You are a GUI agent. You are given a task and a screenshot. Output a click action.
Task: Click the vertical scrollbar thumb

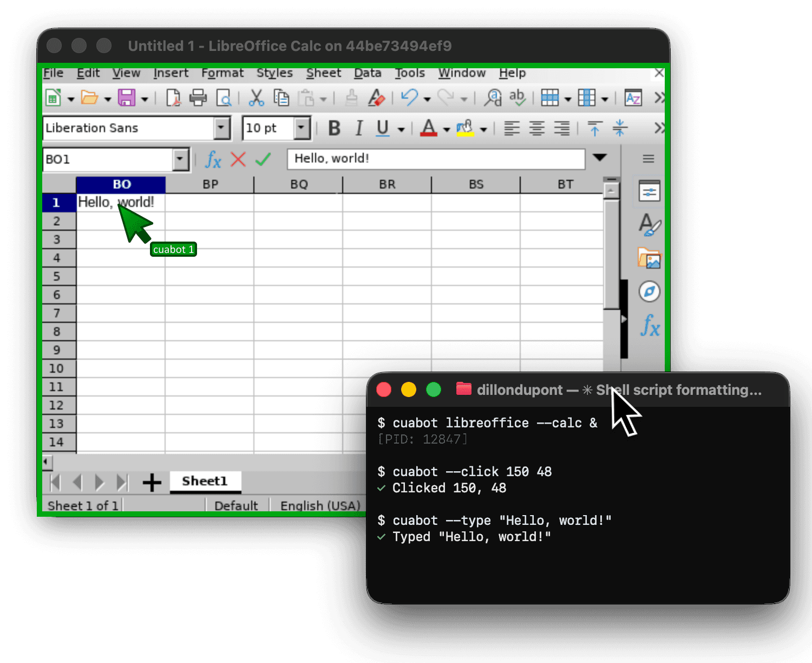coord(611,254)
